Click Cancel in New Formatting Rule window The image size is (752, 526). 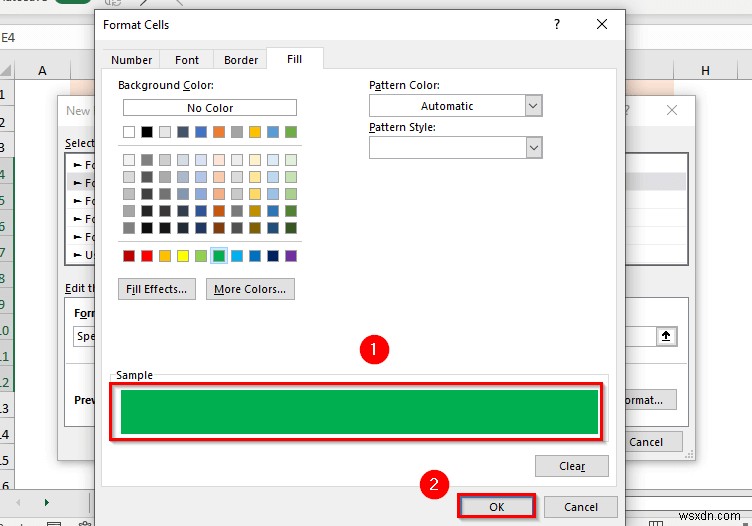(653, 442)
